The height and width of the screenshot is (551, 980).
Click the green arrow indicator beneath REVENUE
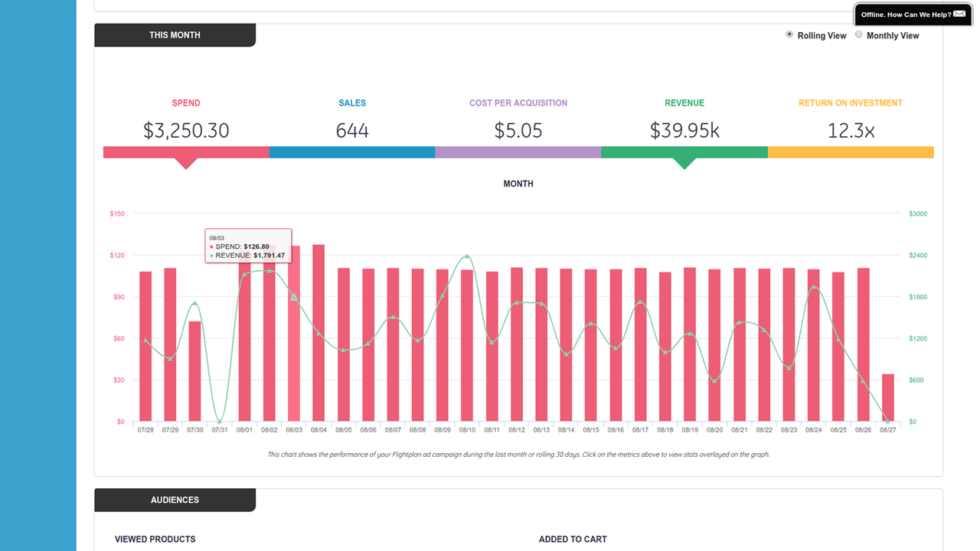pos(684,162)
